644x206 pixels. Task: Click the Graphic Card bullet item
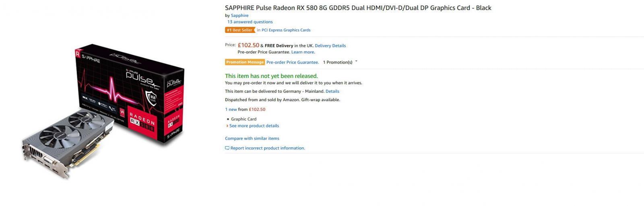click(244, 119)
